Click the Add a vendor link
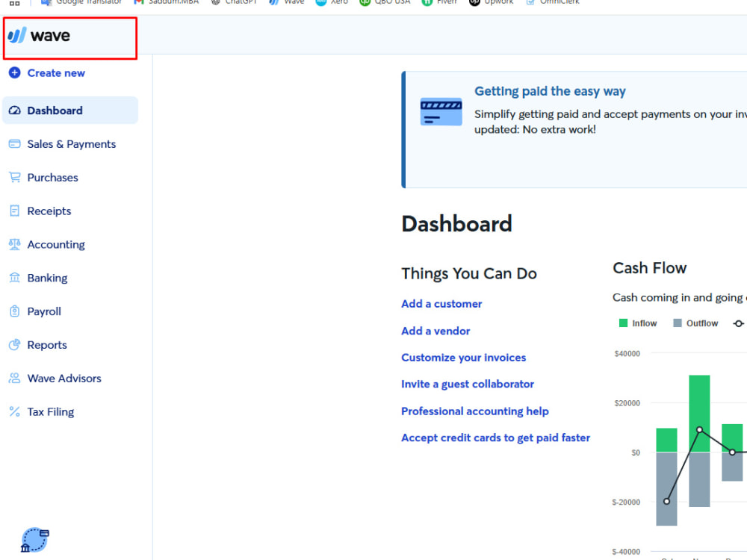 pyautogui.click(x=436, y=331)
